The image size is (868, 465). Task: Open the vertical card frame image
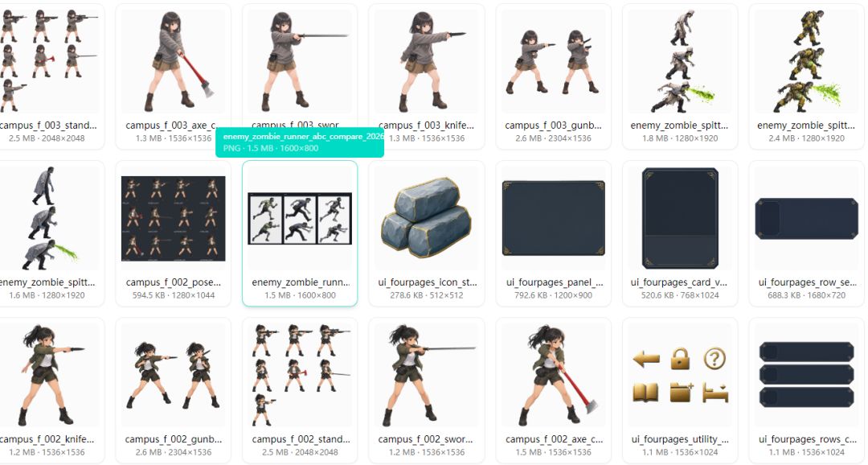pos(680,218)
